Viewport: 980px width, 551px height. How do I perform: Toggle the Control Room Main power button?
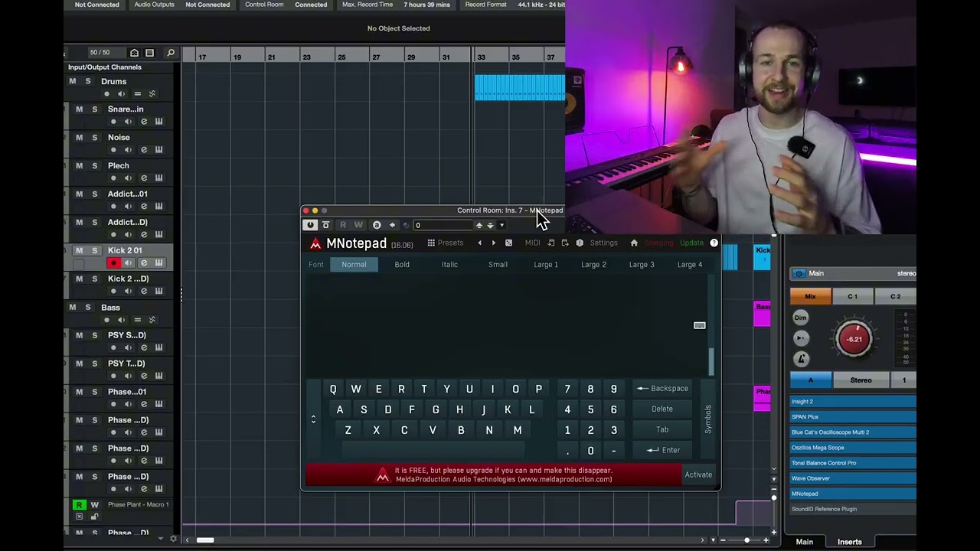click(799, 273)
